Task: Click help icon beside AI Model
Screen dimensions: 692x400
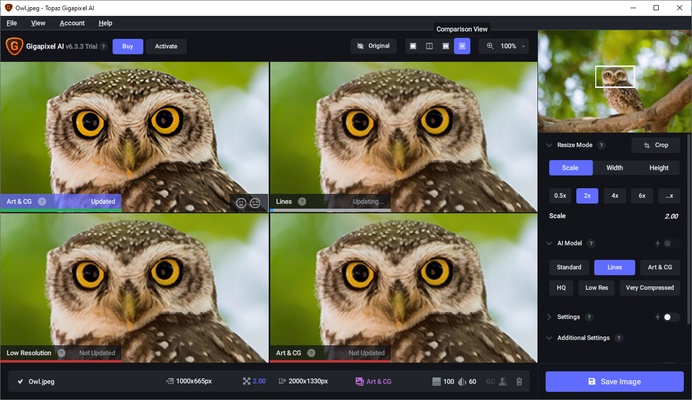Action: [591, 243]
